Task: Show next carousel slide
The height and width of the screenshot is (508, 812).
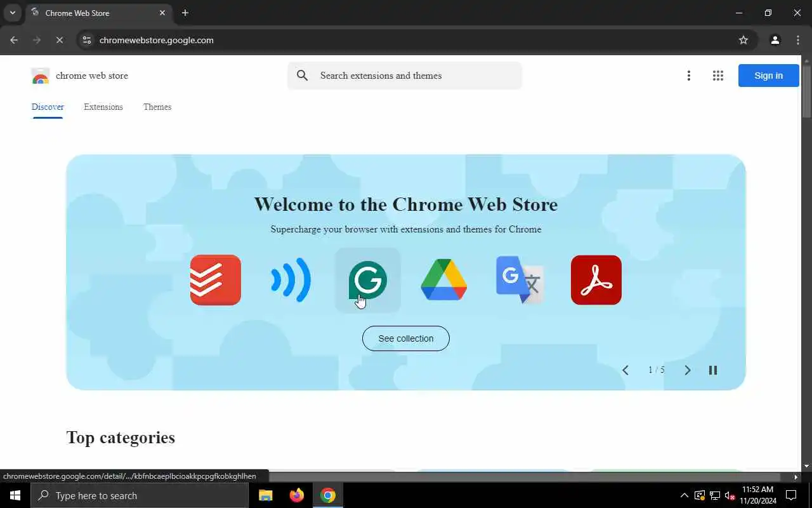Action: pos(687,370)
